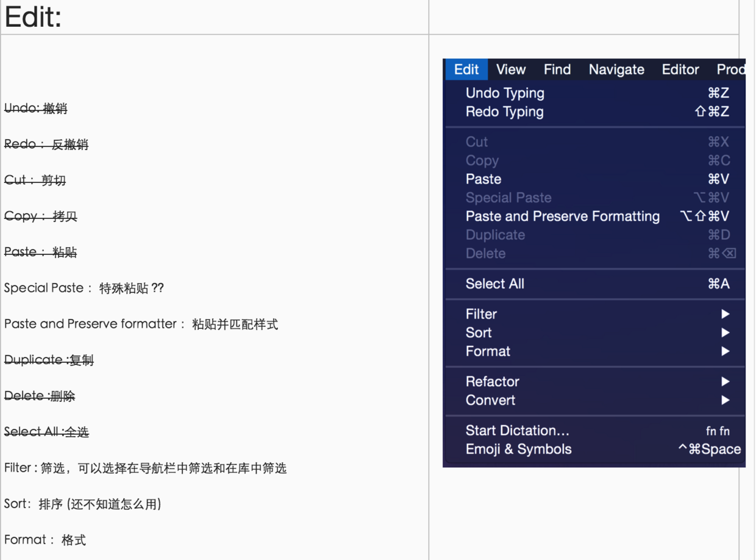Click the struck-through Undo: 撤销 line
Image resolution: width=756 pixels, height=560 pixels.
coord(35,109)
